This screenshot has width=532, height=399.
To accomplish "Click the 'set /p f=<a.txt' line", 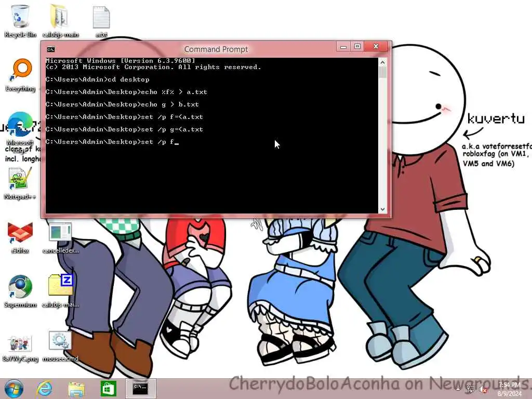I will (124, 117).
